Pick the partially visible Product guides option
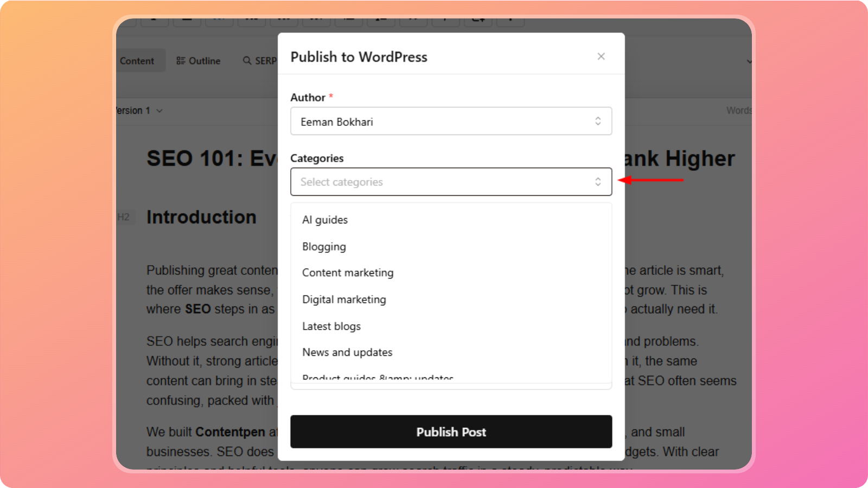868x488 pixels. point(378,378)
